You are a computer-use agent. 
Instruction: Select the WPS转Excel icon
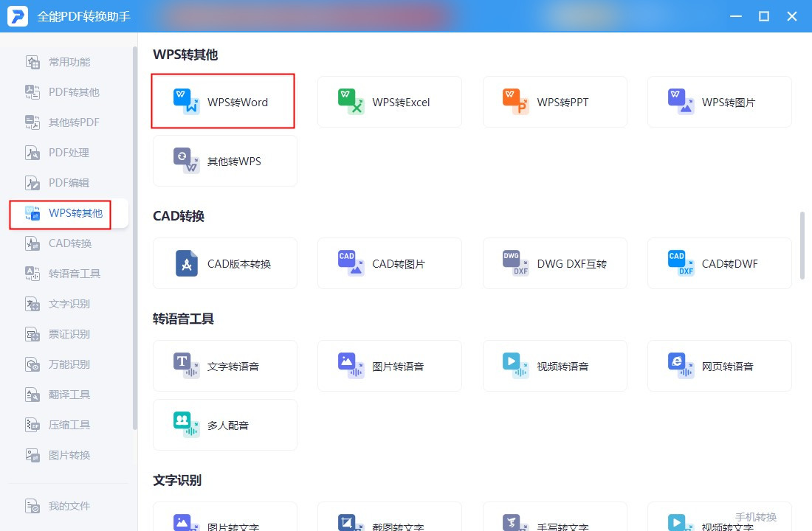350,102
